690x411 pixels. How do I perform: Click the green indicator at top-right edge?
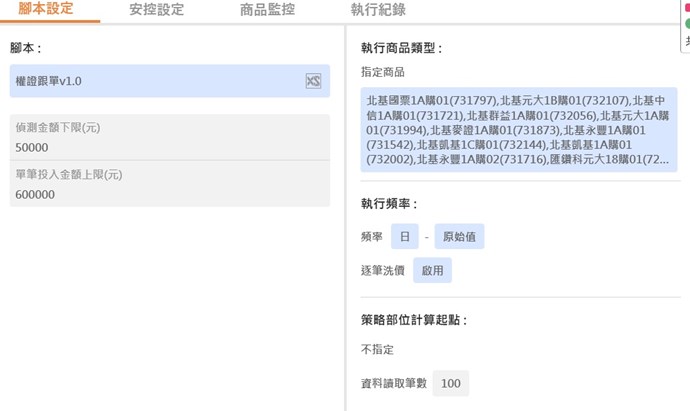point(687,22)
